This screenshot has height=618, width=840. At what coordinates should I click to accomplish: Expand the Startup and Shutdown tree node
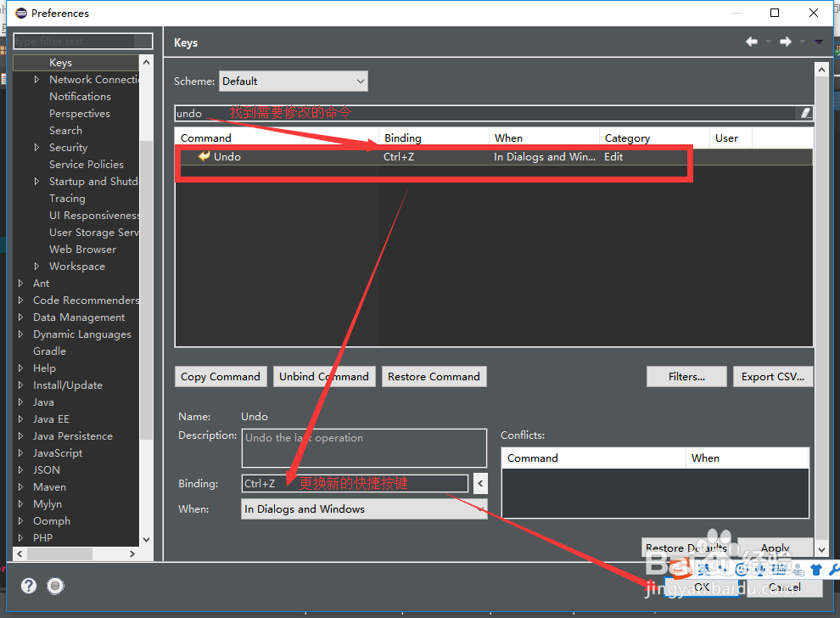[36, 181]
